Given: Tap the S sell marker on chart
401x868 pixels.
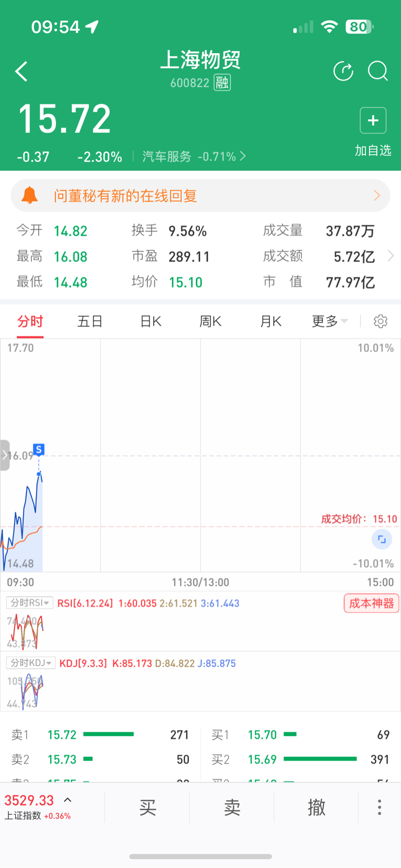Looking at the screenshot, I should [39, 449].
